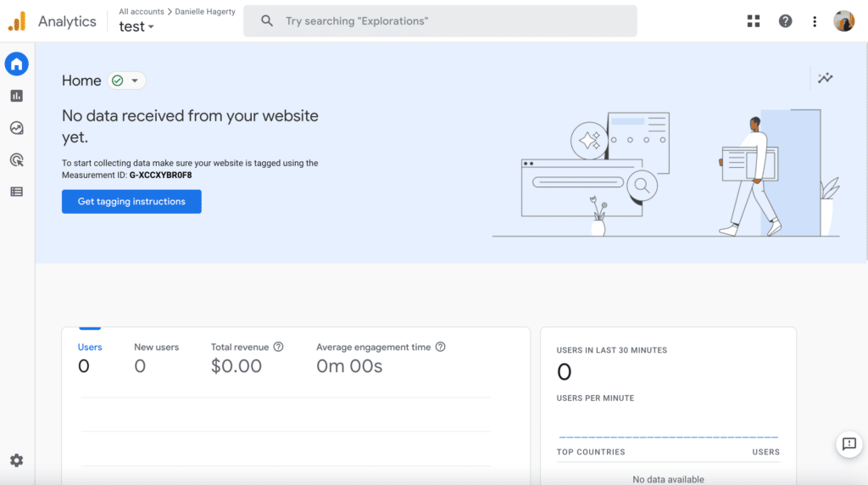This screenshot has width=868, height=485.
Task: Click No data received headline
Action: (190, 126)
